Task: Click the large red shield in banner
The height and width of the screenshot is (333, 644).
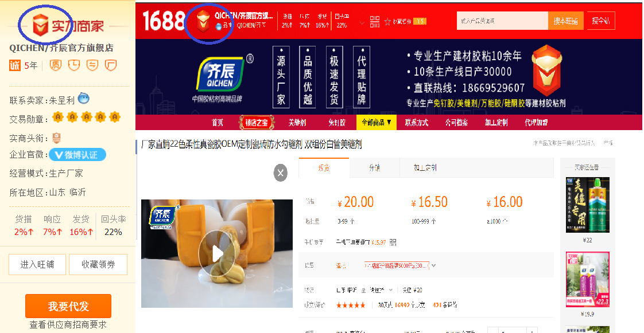Action: [546, 70]
